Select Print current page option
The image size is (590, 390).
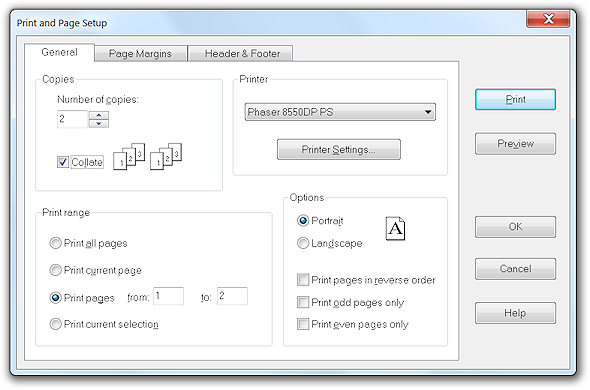[55, 270]
